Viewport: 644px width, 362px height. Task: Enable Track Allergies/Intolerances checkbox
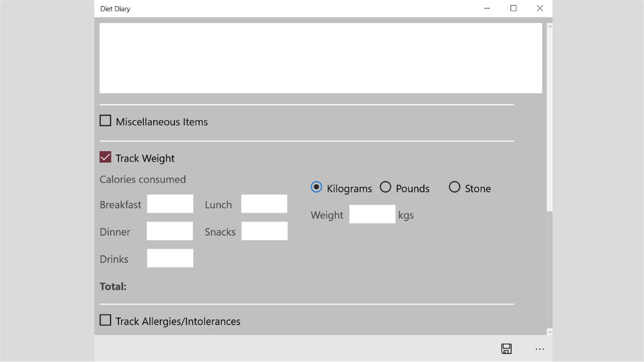pos(106,320)
